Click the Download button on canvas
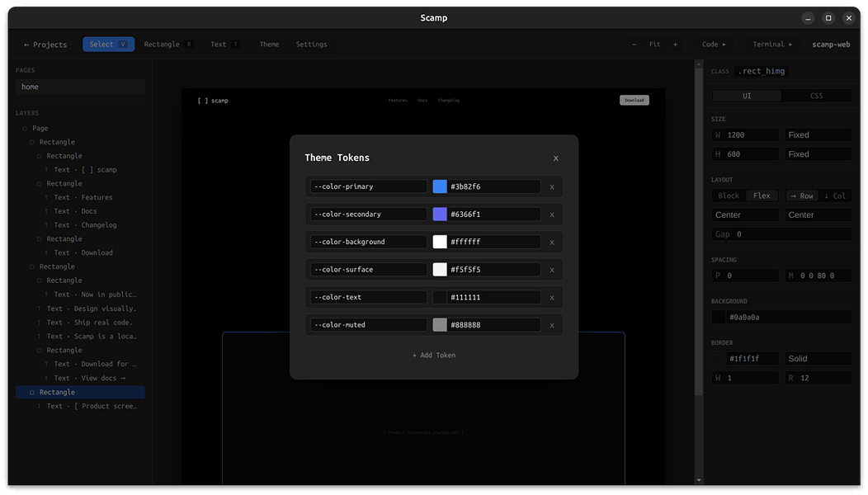Screen dimensions: 868x495 [634, 100]
